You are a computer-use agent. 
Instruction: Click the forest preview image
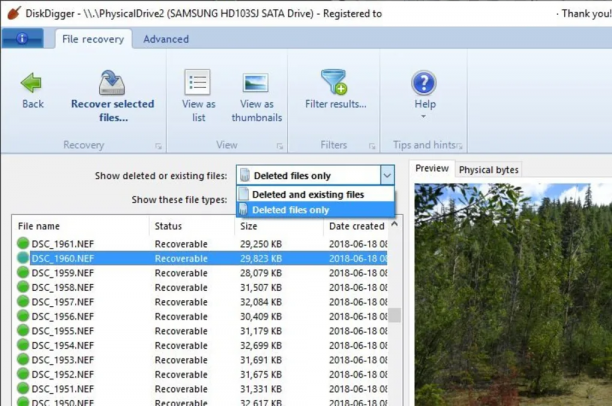pos(513,294)
